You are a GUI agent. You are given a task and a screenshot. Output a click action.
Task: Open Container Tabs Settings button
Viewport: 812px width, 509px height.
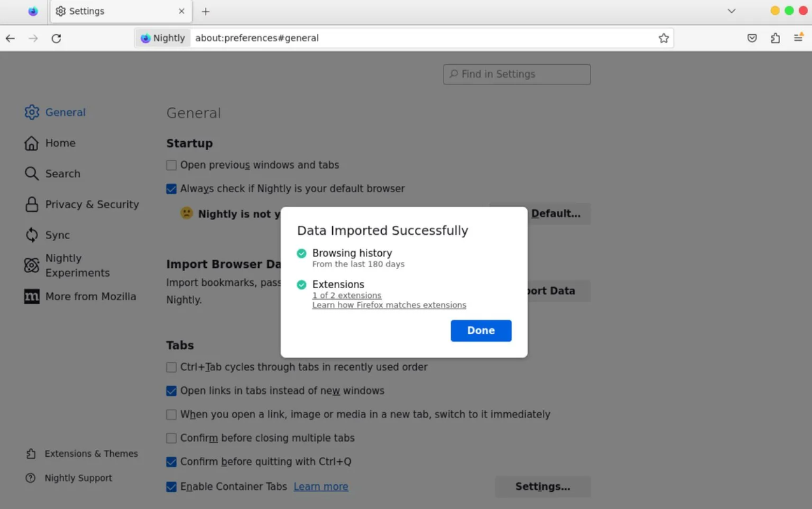[x=543, y=487]
